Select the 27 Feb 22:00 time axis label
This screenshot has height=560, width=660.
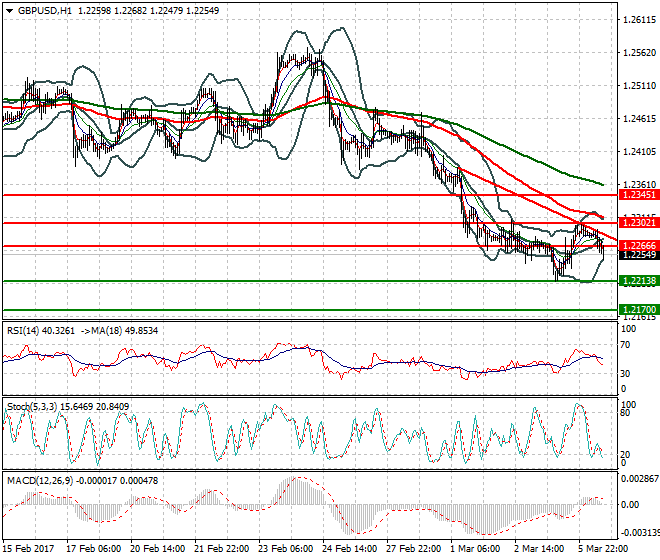[413, 549]
